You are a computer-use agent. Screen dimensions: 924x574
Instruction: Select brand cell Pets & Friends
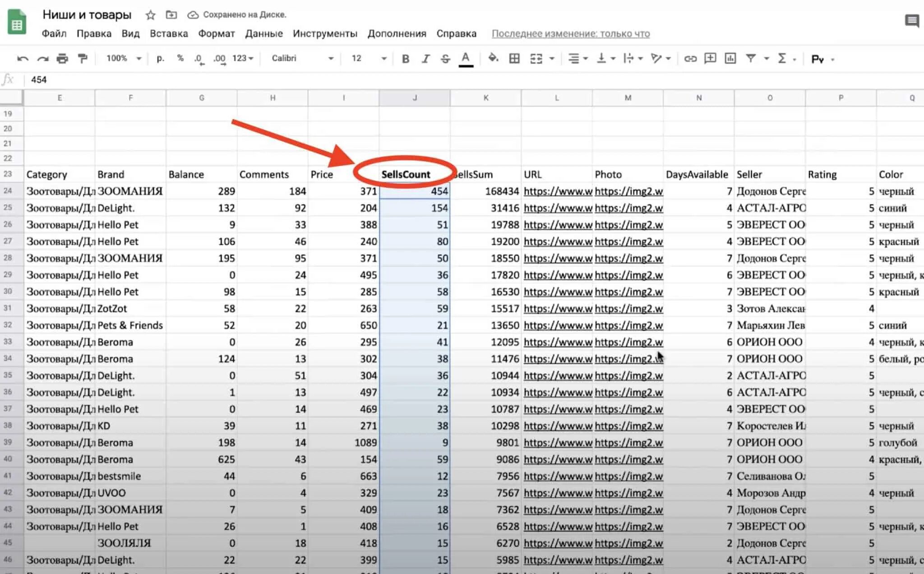coord(130,325)
